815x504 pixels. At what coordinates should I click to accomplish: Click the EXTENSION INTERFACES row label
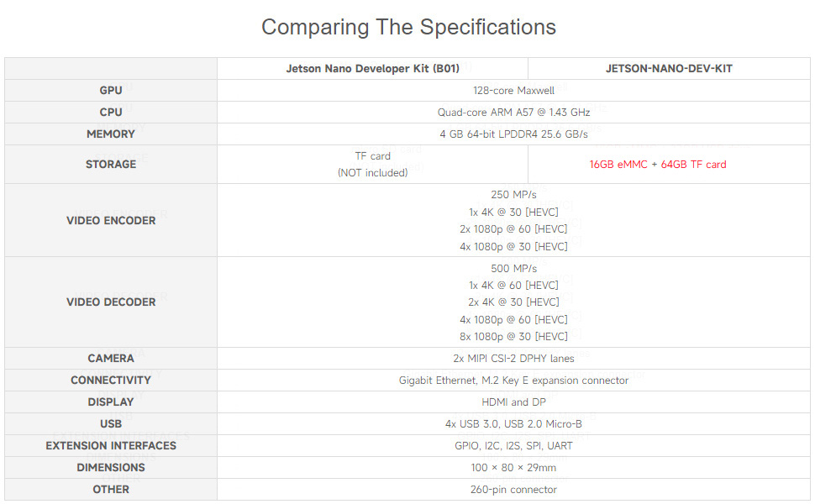(111, 446)
